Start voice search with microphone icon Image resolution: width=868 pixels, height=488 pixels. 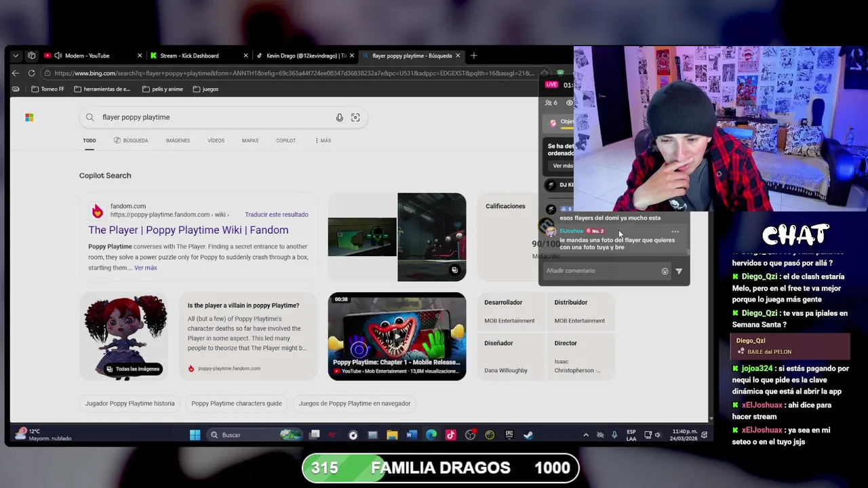coord(340,117)
